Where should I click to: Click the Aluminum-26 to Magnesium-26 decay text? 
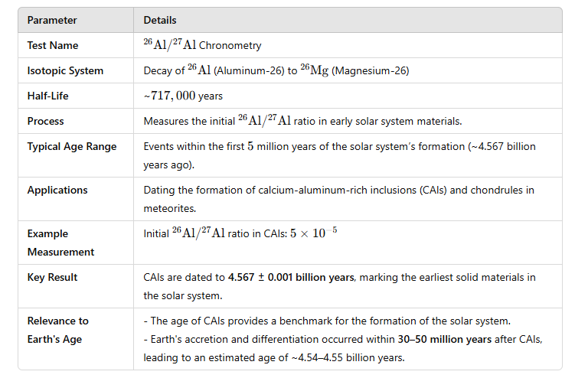point(276,70)
